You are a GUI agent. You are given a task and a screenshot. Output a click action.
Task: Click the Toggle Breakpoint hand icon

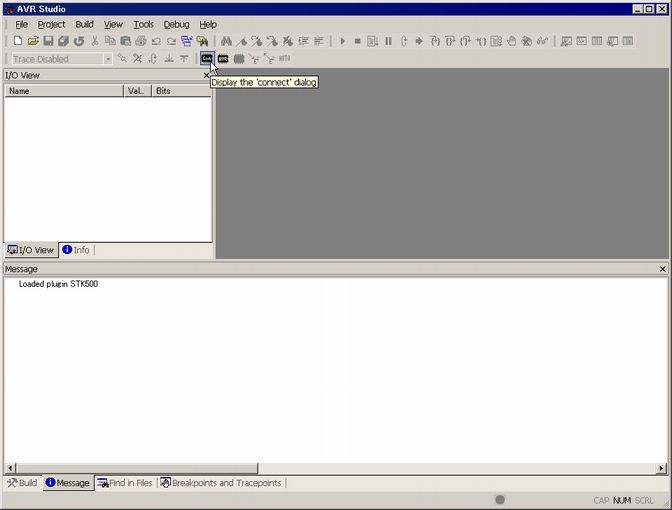tap(511, 41)
